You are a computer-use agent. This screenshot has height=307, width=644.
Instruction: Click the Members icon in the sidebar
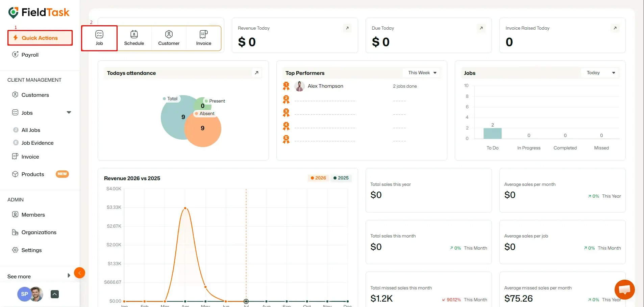tap(15, 214)
